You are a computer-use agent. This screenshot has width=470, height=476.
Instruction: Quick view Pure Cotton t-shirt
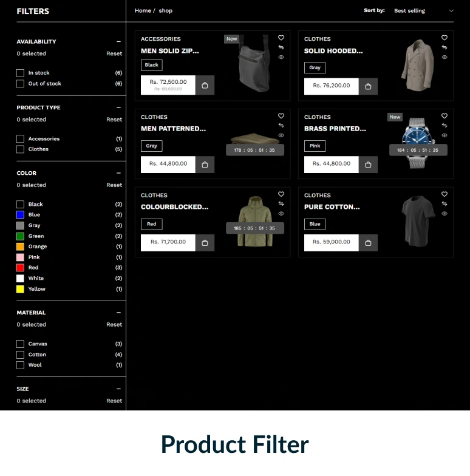pyautogui.click(x=444, y=214)
